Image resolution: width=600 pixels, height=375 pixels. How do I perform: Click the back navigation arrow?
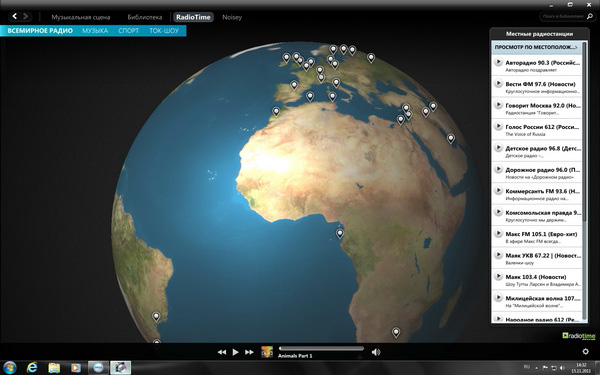pyautogui.click(x=15, y=16)
